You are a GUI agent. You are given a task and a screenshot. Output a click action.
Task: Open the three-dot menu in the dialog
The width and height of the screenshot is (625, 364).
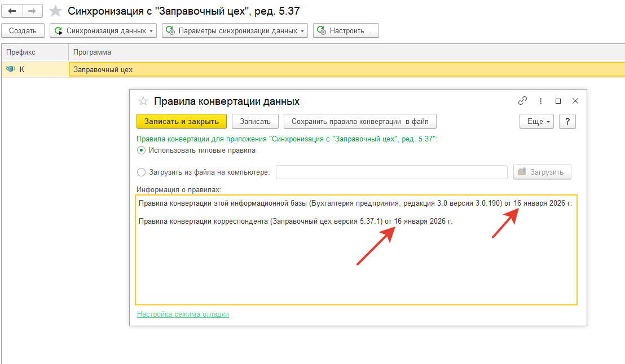click(x=540, y=101)
